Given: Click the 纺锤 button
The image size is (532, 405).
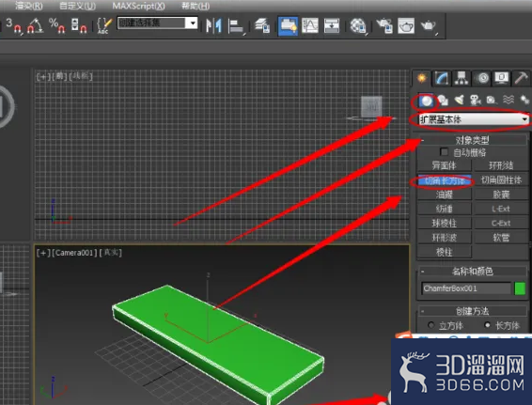Looking at the screenshot, I should coord(445,209).
